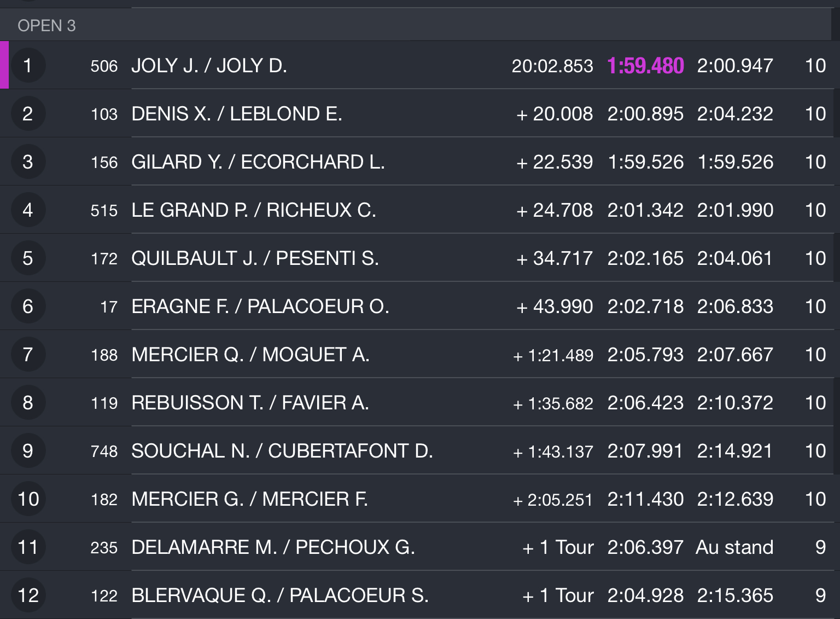
Task: Click car number 172 in QUILBAULT row
Action: (x=104, y=258)
